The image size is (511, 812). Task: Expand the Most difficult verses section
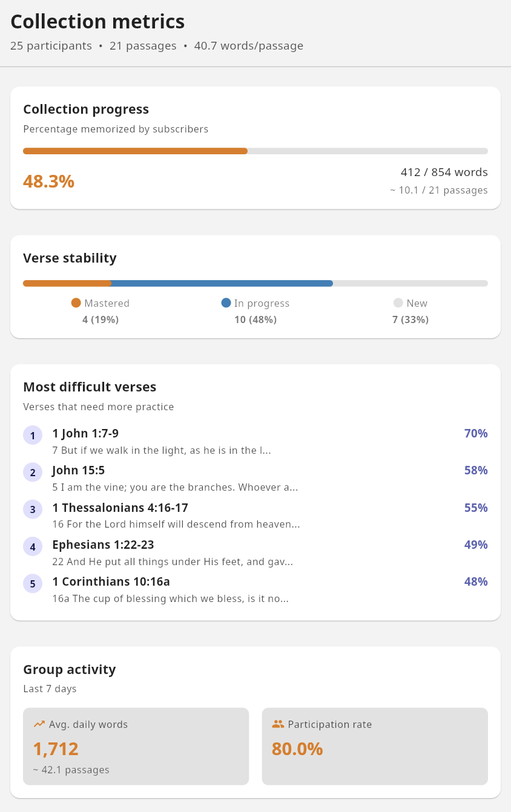pyautogui.click(x=90, y=387)
